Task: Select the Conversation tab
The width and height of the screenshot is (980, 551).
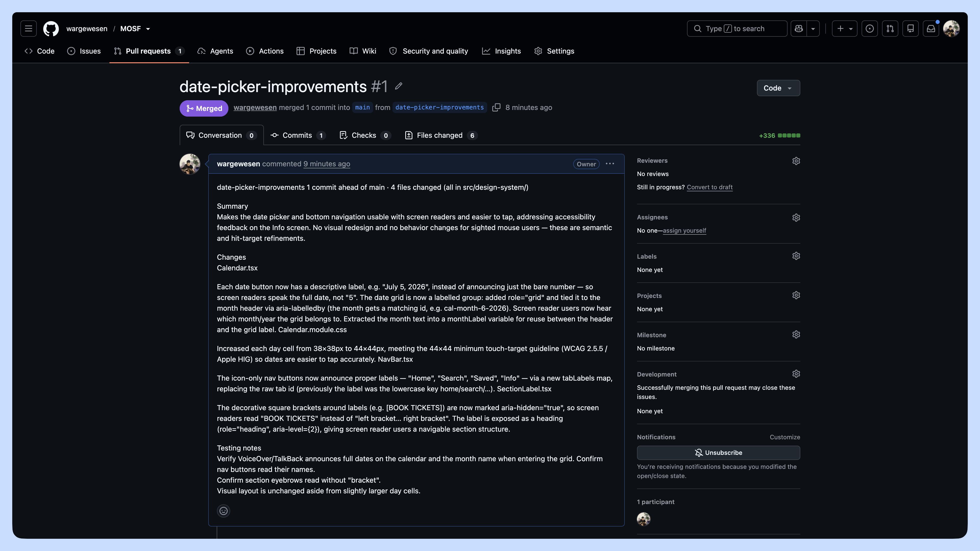Action: 222,135
